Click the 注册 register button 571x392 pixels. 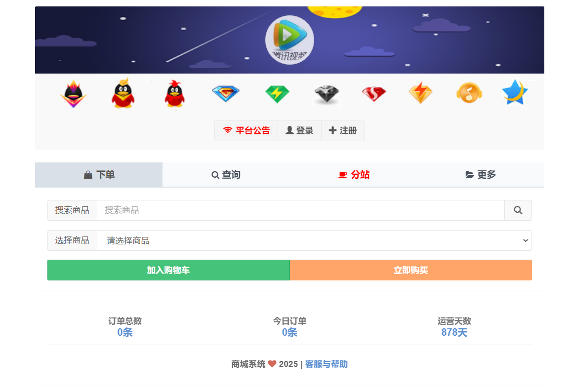343,131
